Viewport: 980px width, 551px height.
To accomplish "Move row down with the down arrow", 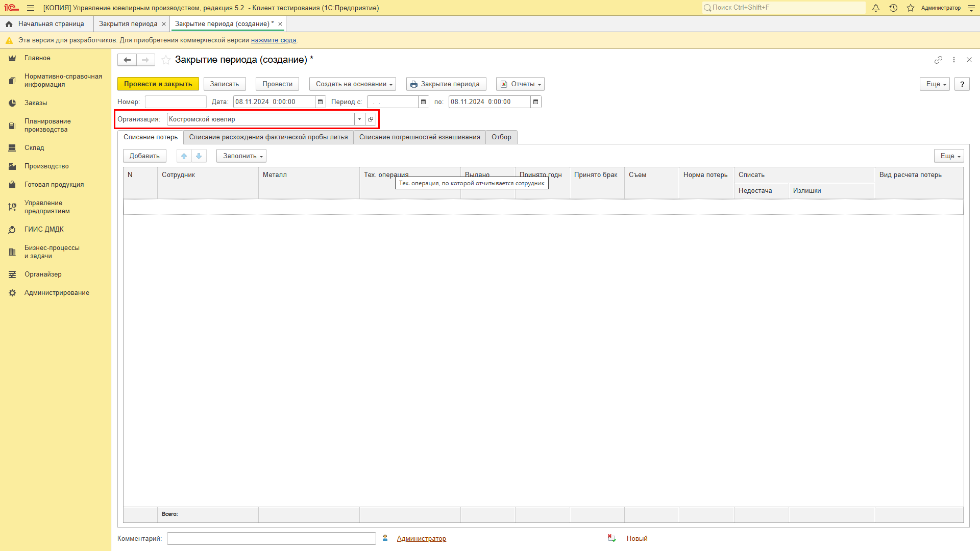I will (199, 156).
